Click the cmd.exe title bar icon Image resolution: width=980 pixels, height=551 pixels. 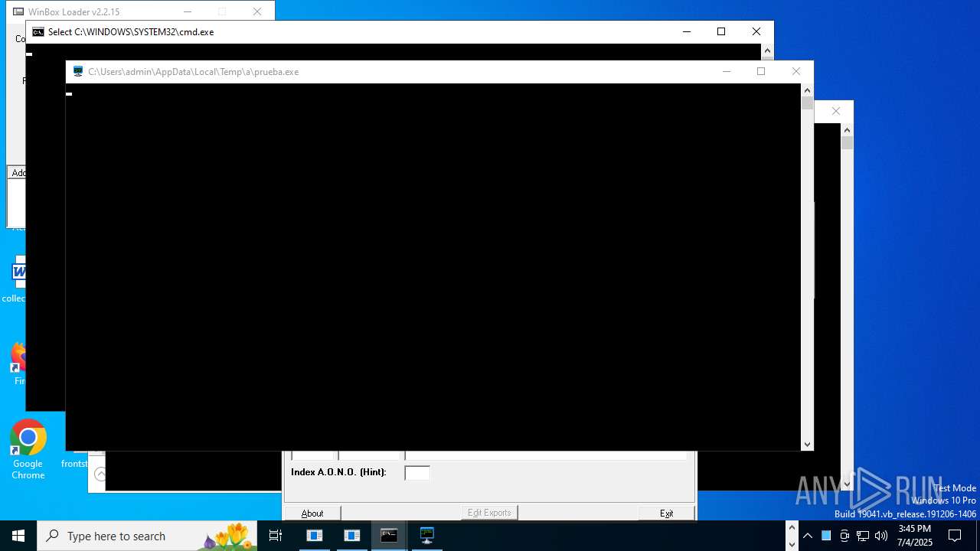pyautogui.click(x=38, y=31)
